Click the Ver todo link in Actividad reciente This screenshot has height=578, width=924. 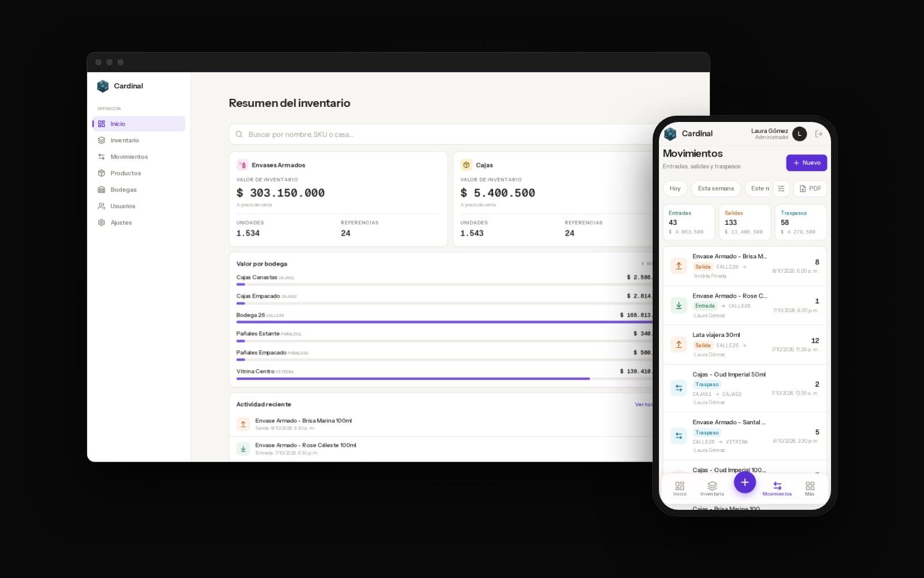(x=643, y=405)
